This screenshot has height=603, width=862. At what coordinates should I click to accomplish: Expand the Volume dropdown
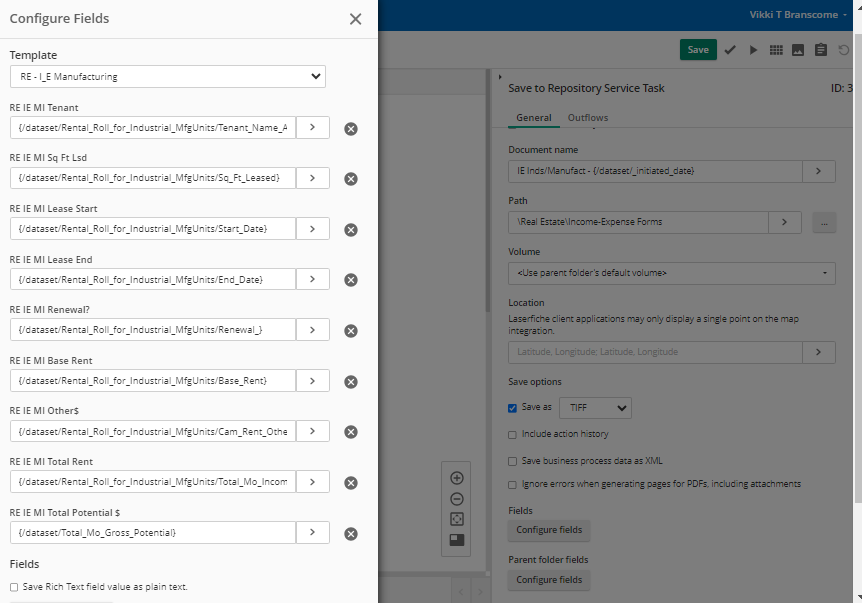[672, 273]
